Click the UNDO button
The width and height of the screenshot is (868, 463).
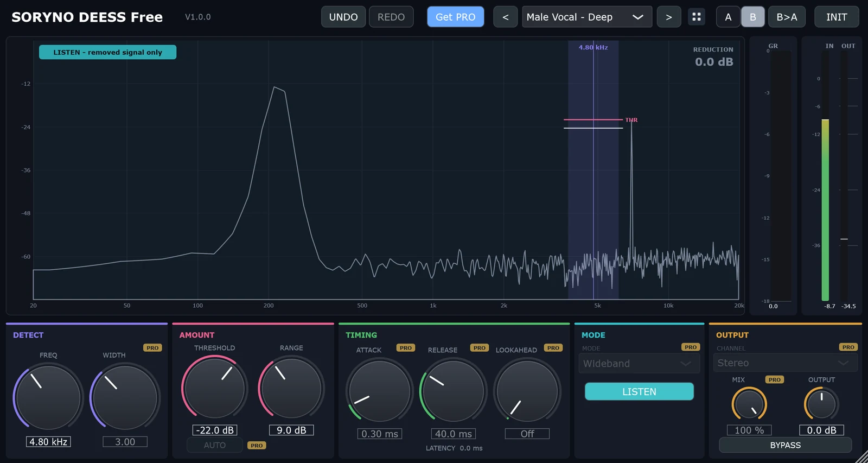tap(343, 17)
